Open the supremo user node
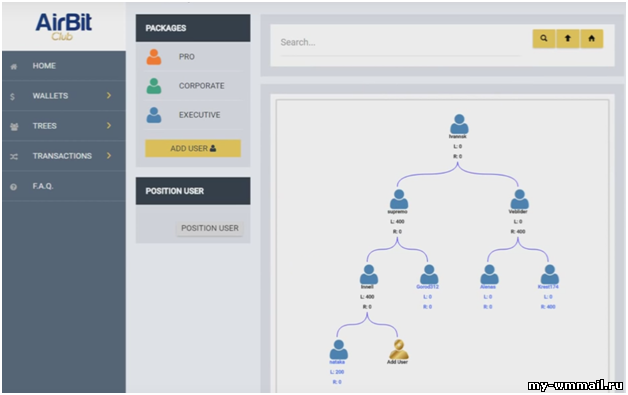 coord(399,199)
